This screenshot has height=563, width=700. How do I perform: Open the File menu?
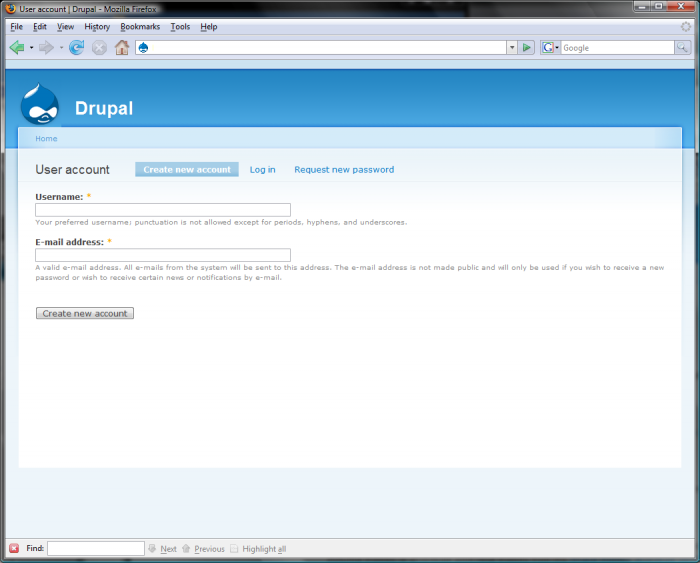(x=17, y=27)
